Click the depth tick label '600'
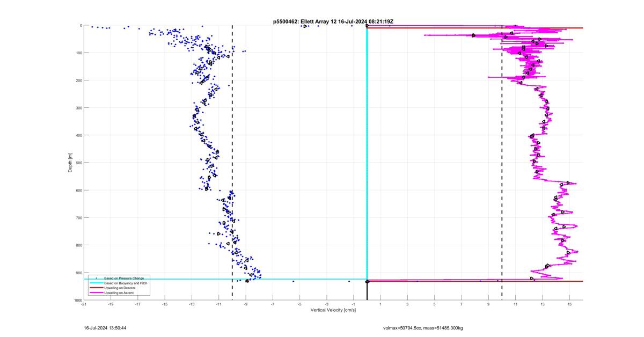The width and height of the screenshot is (644, 337). pos(78,190)
